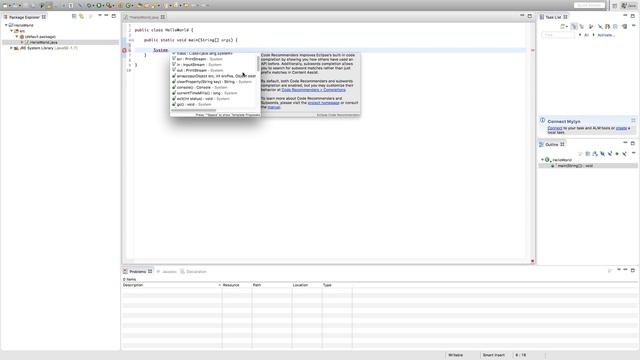640x360 pixels.
Task: Collapse HelloWorld class in Outline
Action: [x=542, y=160]
